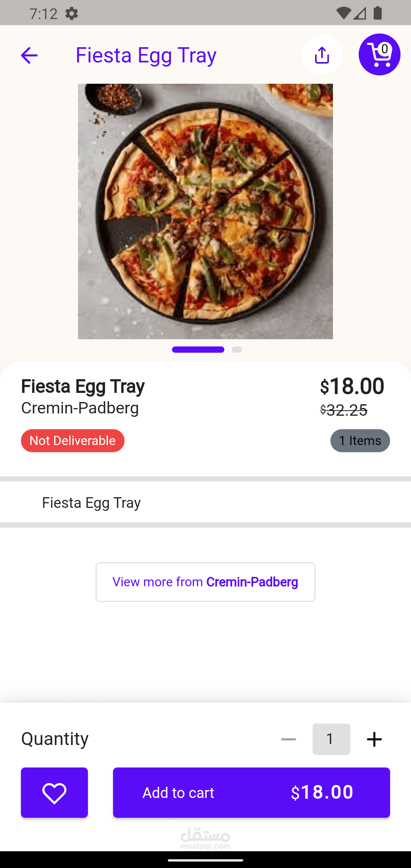
Task: Click the quantity number field
Action: [331, 739]
